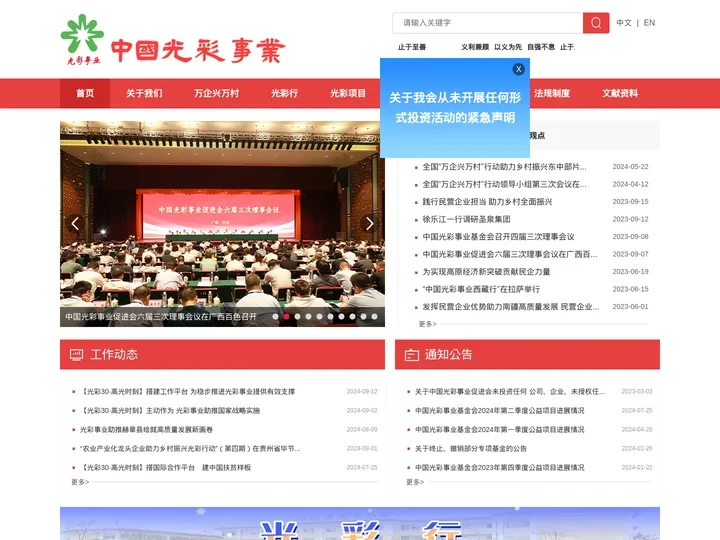Viewport: 720px width, 540px height.
Task: Click the 通知公告 notice icon
Action: click(x=411, y=354)
